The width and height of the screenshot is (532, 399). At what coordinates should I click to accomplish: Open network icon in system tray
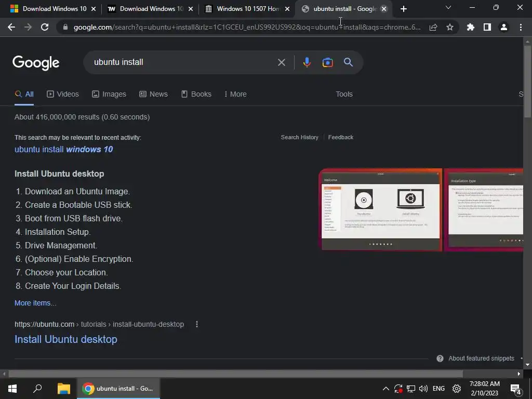point(411,389)
